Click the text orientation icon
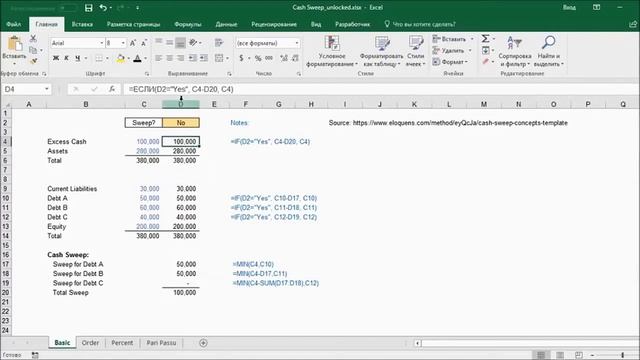The image size is (640, 360). coord(193,42)
